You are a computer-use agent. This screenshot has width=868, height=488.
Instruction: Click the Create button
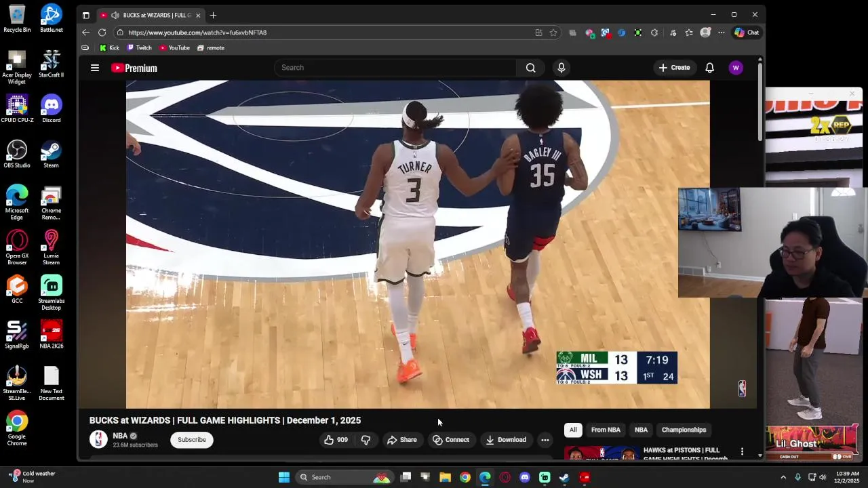[674, 68]
